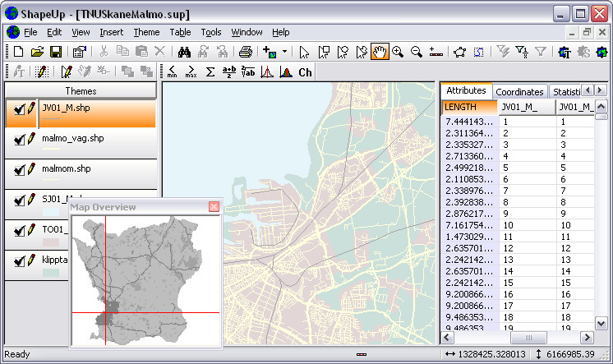
Task: Open the Tools menu
Action: [x=211, y=32]
